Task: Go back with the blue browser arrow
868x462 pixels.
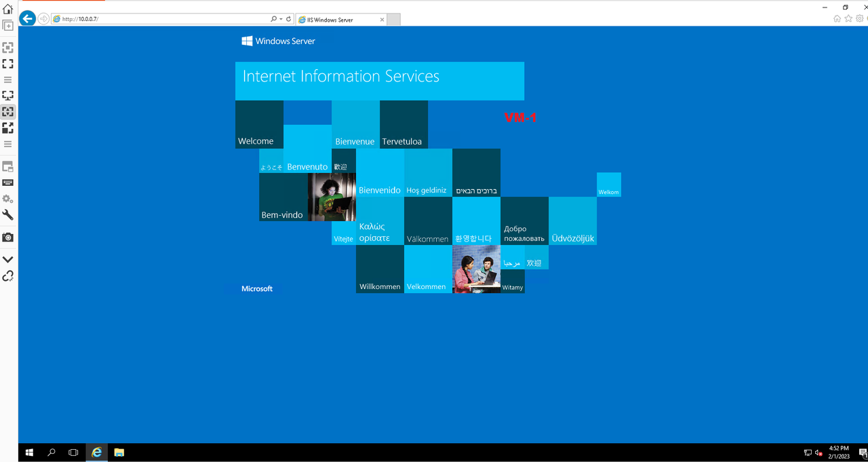Action: coord(28,19)
